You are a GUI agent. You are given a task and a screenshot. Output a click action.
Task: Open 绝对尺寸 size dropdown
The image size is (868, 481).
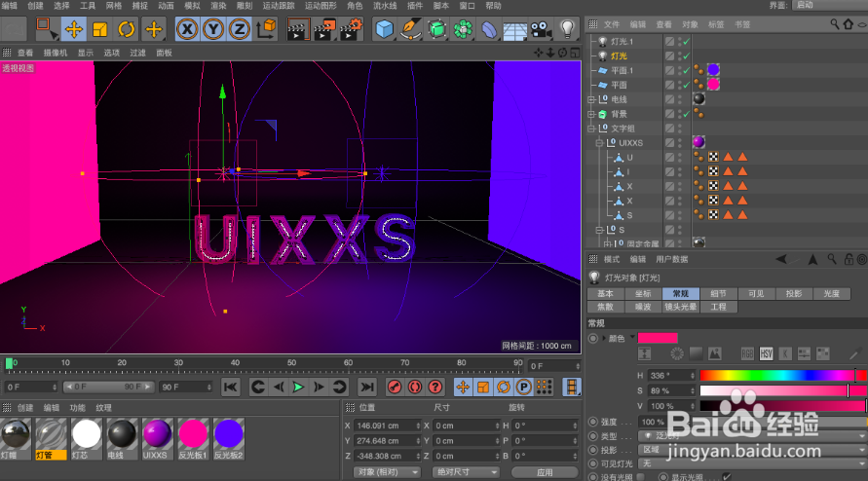click(x=466, y=472)
